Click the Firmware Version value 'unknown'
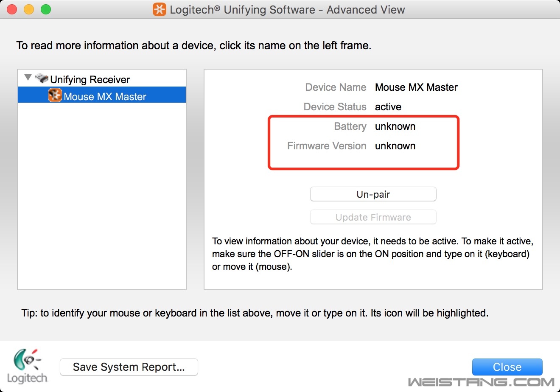 [x=395, y=146]
